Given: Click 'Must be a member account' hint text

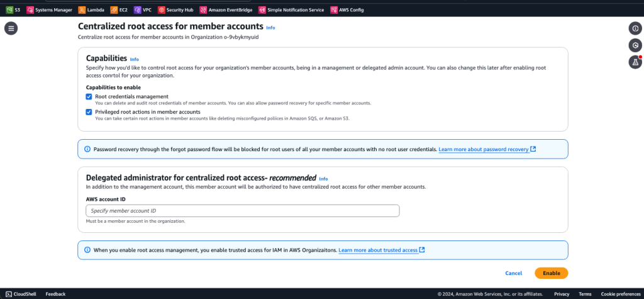Looking at the screenshot, I should click(x=136, y=222).
